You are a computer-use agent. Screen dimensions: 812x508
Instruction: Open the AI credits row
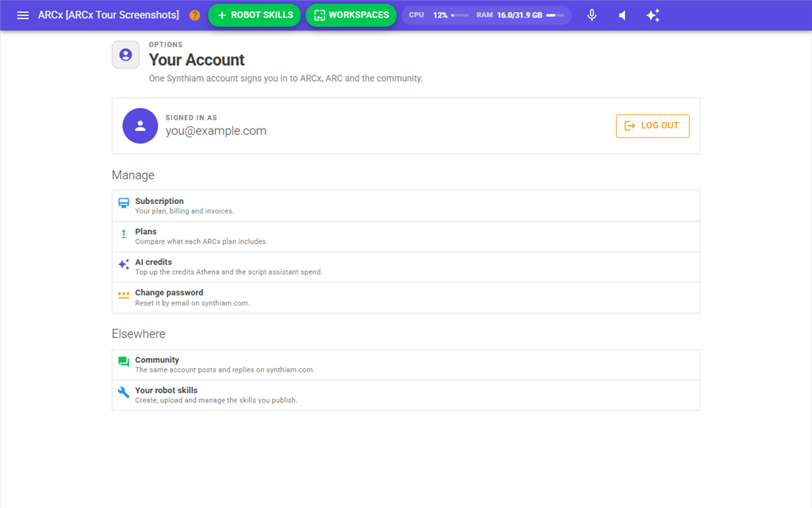pos(406,267)
